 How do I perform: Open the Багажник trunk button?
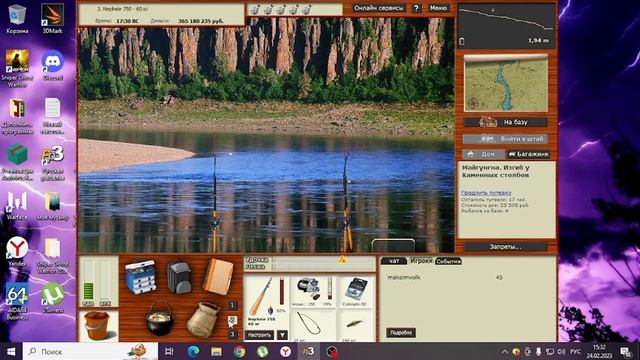click(x=528, y=154)
